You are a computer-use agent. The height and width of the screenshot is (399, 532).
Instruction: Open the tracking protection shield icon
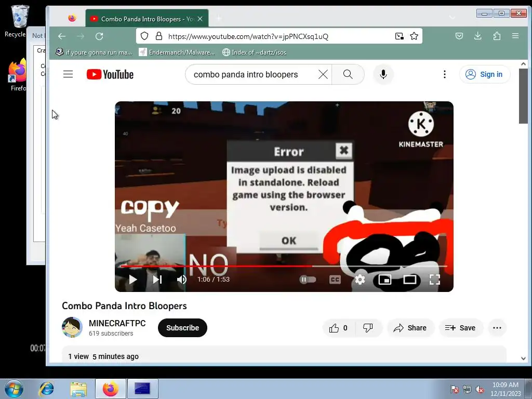144,36
